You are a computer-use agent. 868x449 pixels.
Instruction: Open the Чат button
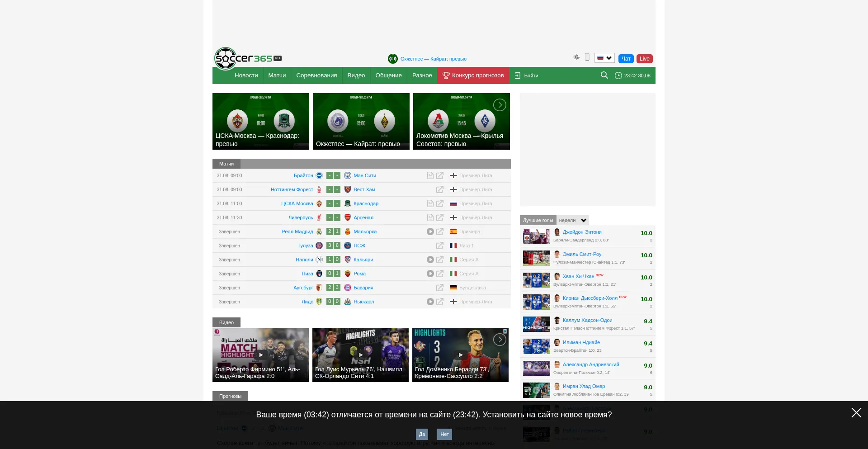pyautogui.click(x=626, y=59)
